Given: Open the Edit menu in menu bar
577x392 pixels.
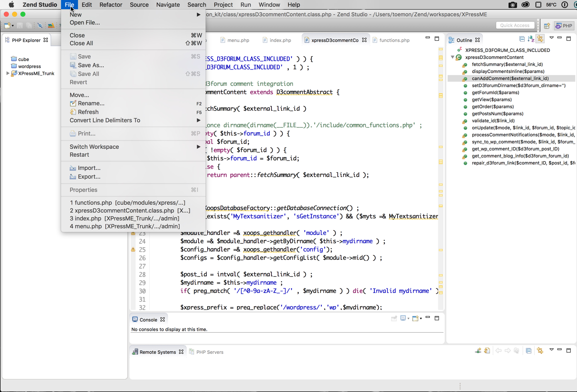Looking at the screenshot, I should (87, 5).
